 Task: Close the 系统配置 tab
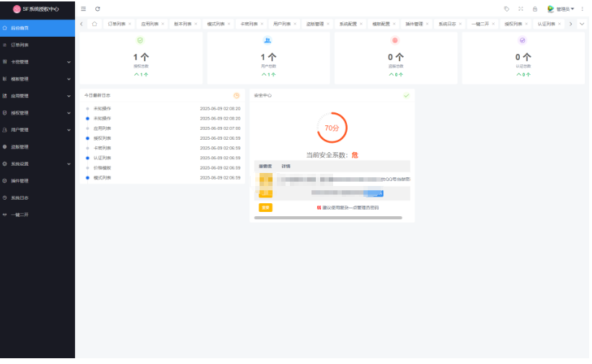pyautogui.click(x=361, y=24)
